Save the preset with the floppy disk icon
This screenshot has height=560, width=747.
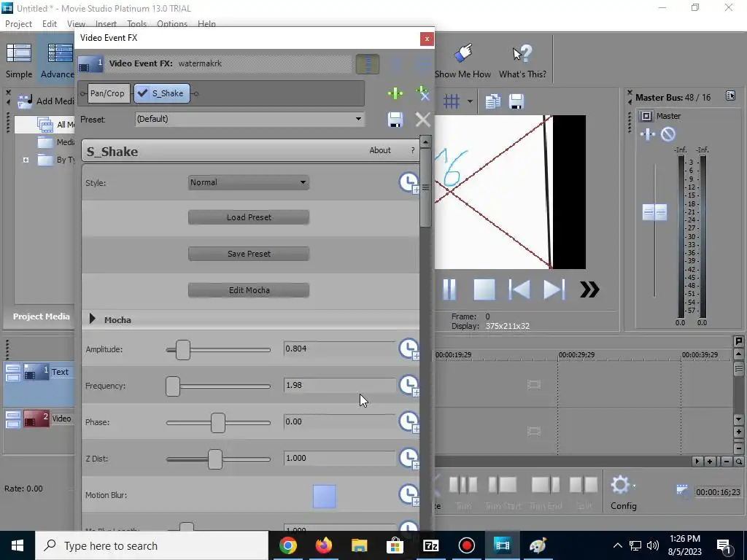395,120
